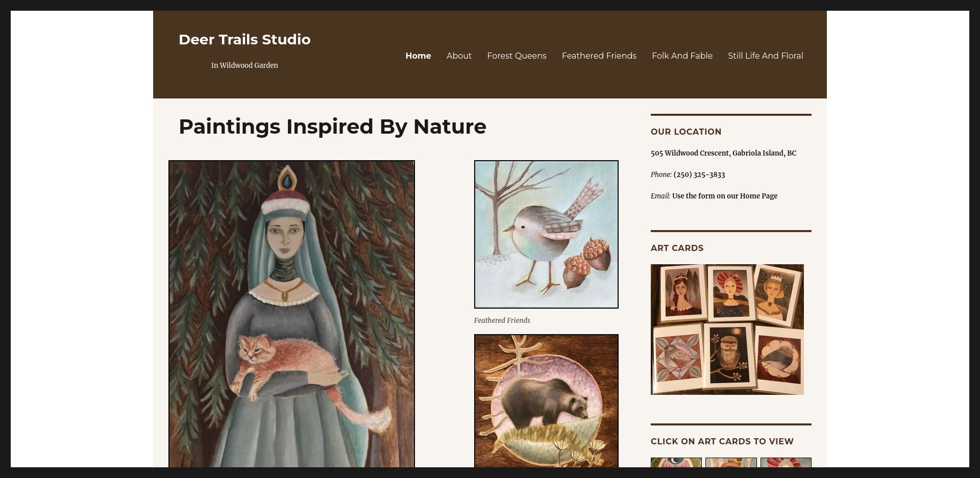
Task: Select the Paintings Inspired By Nature heading
Action: (332, 127)
